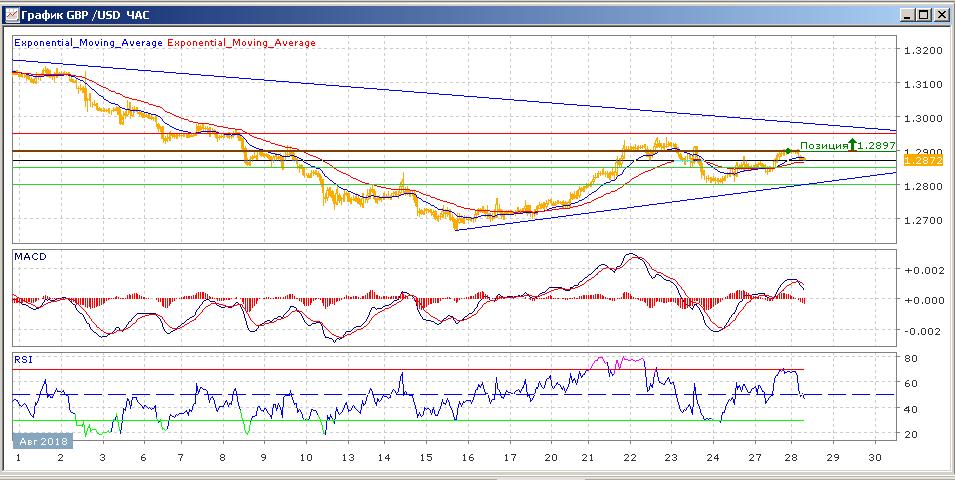
Task: Click the MACD +0.002 scale value
Action: pyautogui.click(x=920, y=270)
